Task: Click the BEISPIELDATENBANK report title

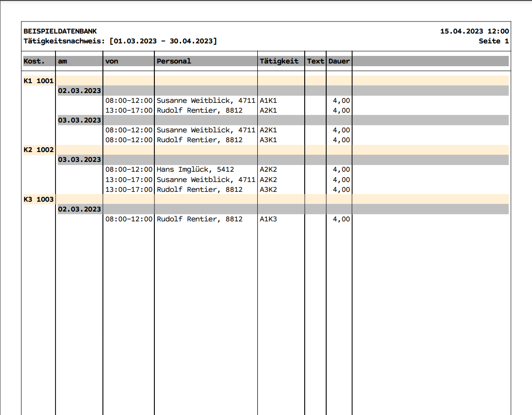Action: [60, 31]
